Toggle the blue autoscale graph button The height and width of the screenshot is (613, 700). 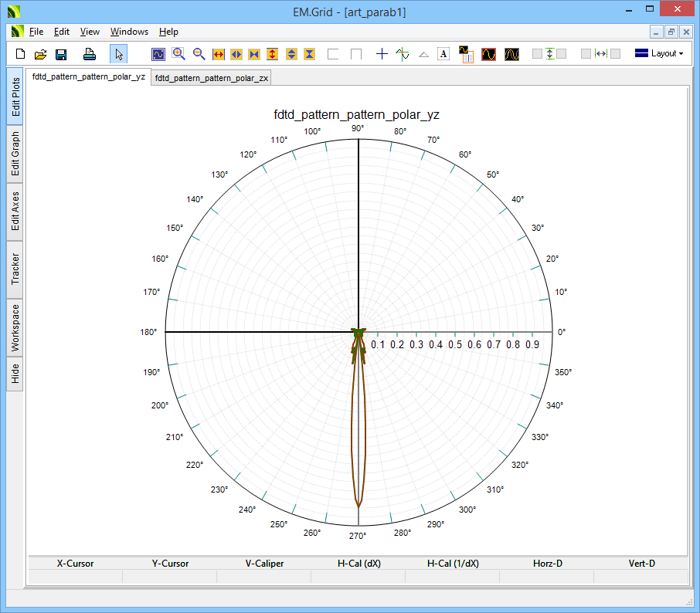[x=158, y=54]
